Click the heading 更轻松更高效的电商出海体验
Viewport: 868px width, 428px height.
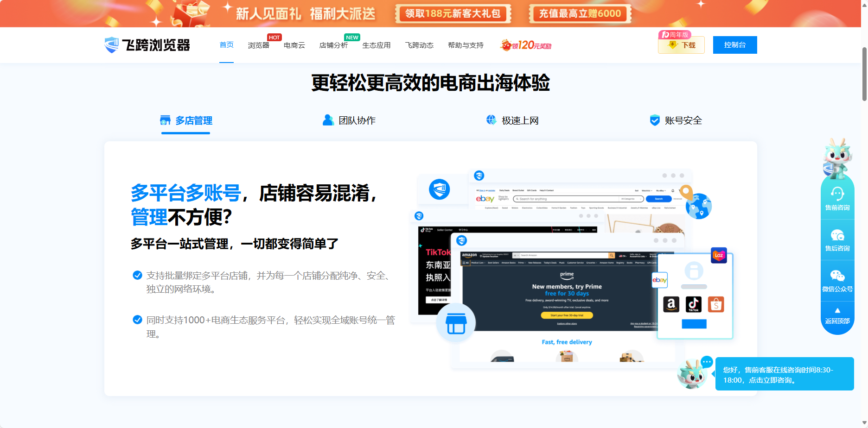pos(431,83)
